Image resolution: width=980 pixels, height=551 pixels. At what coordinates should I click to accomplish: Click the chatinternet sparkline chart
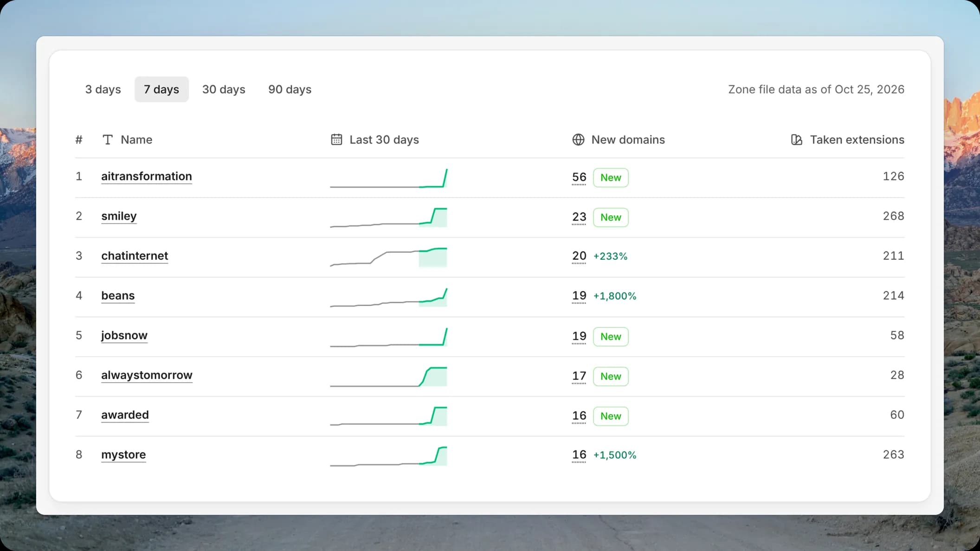(x=388, y=257)
